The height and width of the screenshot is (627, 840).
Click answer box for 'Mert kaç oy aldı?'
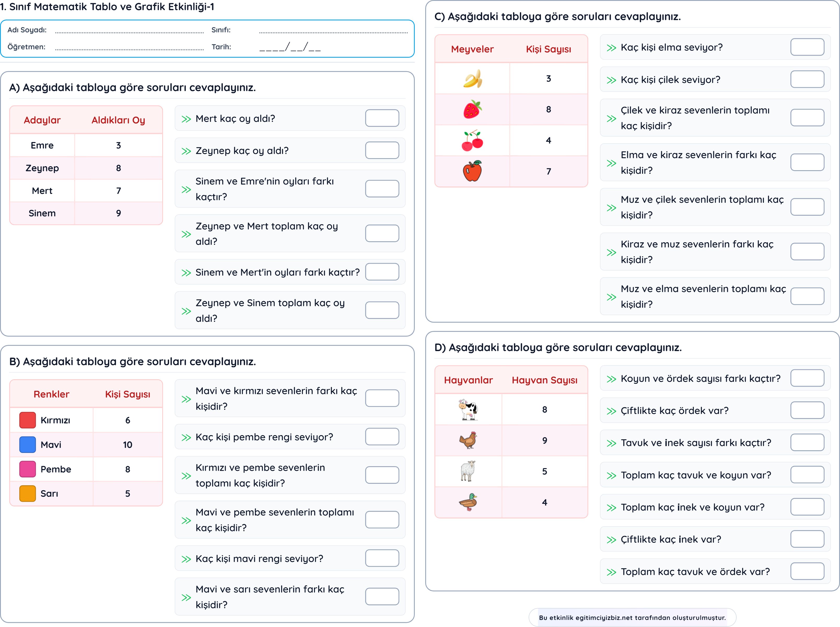pyautogui.click(x=382, y=118)
